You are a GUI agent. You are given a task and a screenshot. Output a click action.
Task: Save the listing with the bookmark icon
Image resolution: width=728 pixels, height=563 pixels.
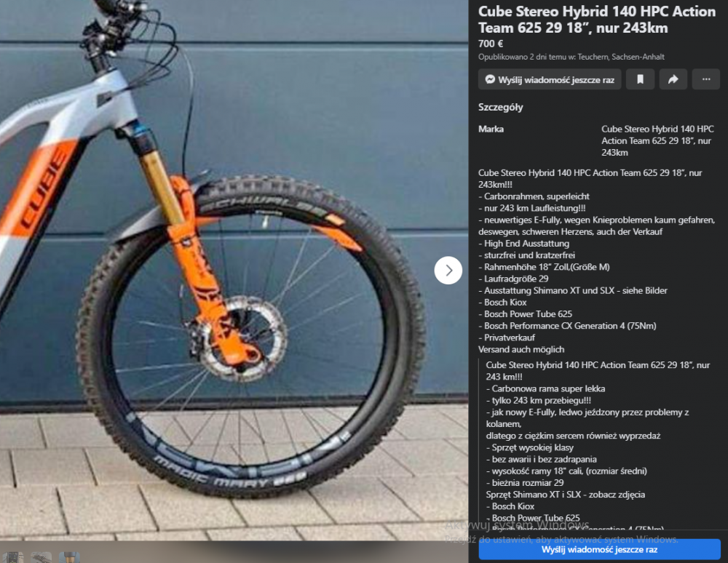640,79
